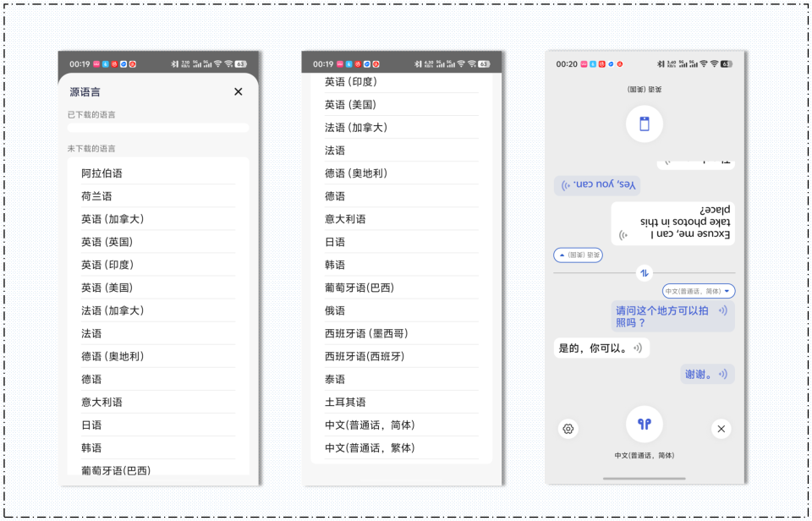Choose 英语 (加拿大) in the source language list
812x521 pixels.
coord(158,219)
